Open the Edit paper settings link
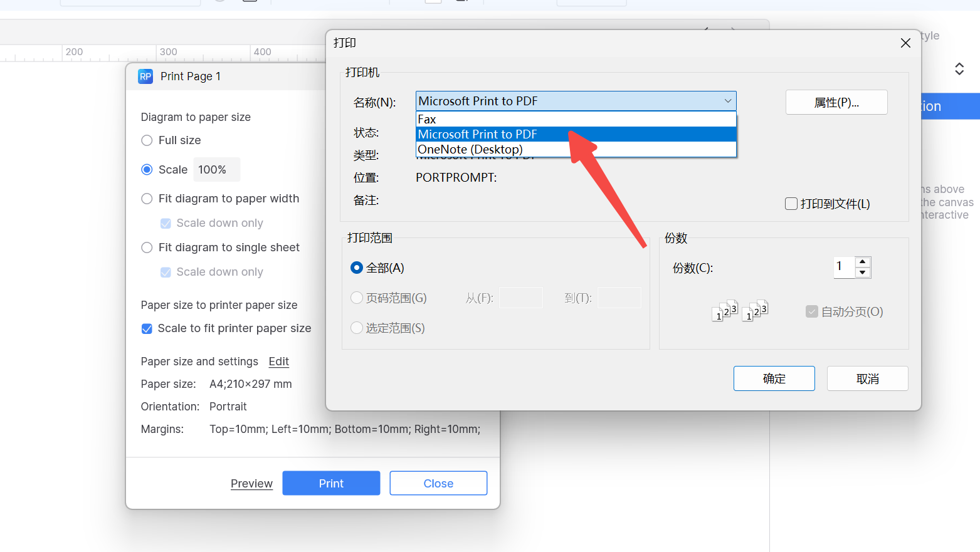This screenshot has width=980, height=552. 278,362
